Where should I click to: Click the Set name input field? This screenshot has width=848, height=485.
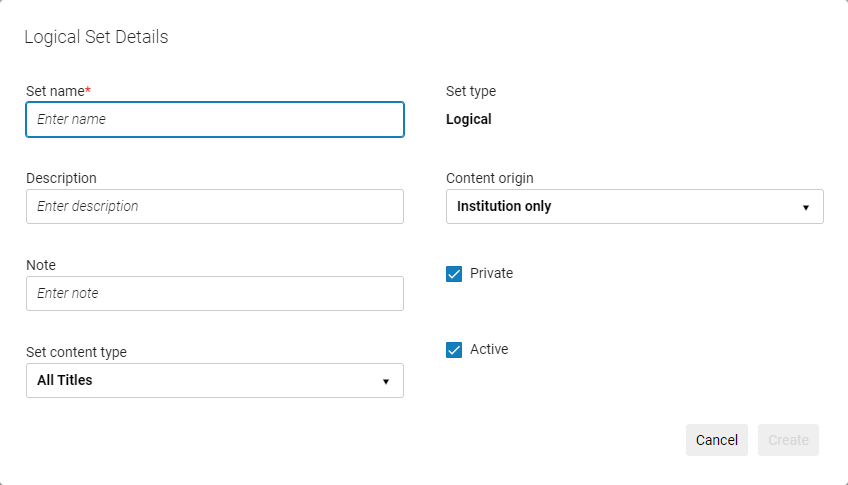(x=214, y=119)
